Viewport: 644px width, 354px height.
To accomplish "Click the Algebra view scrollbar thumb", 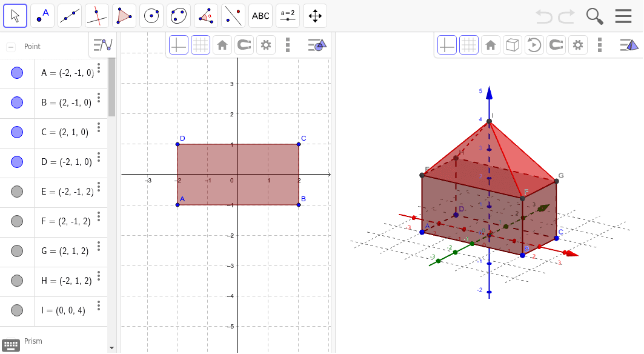I will [111, 87].
